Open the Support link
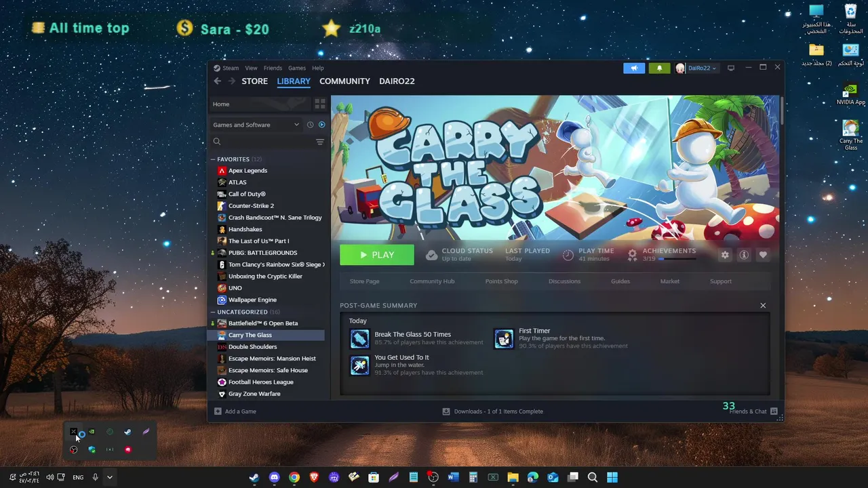The image size is (868, 488). click(x=721, y=281)
